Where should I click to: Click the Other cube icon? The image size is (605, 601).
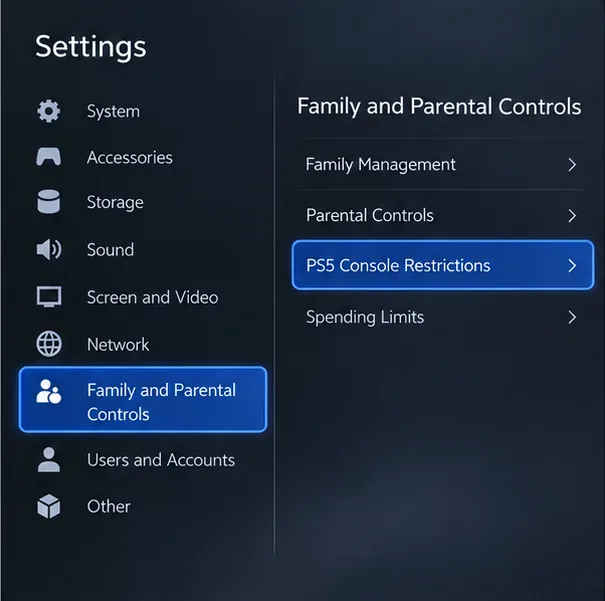49,506
